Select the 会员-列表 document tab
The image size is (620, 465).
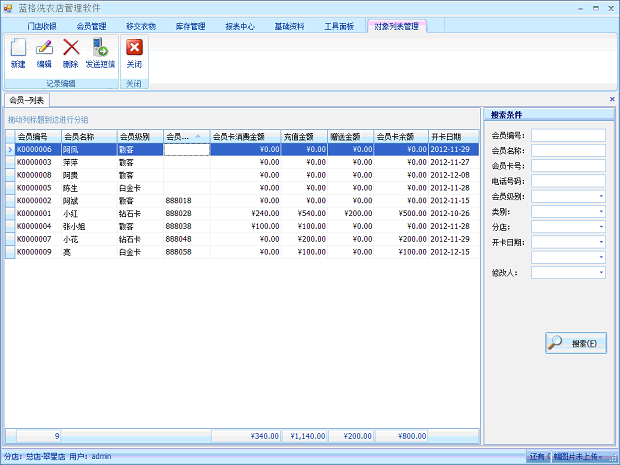click(26, 100)
